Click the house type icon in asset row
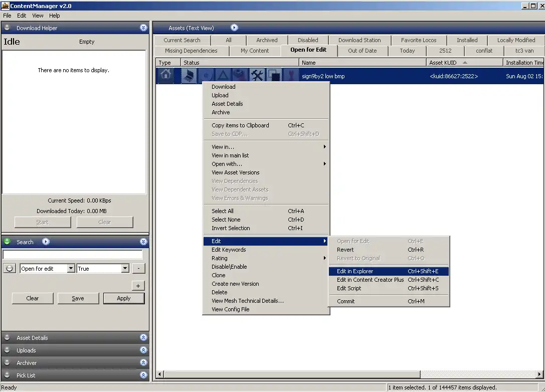 pyautogui.click(x=166, y=76)
